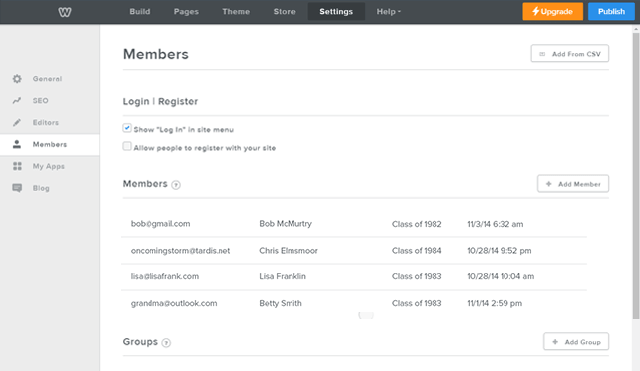This screenshot has width=640, height=371.
Task: Click the Add Group button
Action: [576, 342]
